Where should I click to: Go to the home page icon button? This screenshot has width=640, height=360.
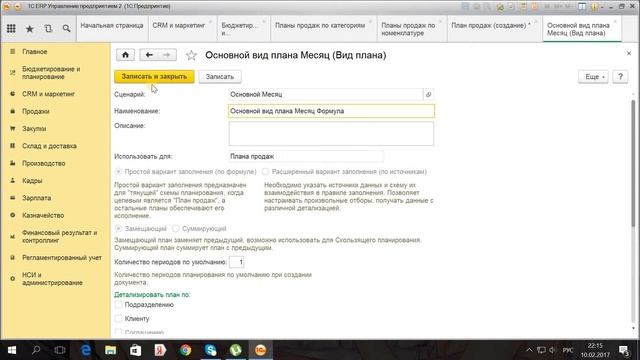tap(125, 55)
